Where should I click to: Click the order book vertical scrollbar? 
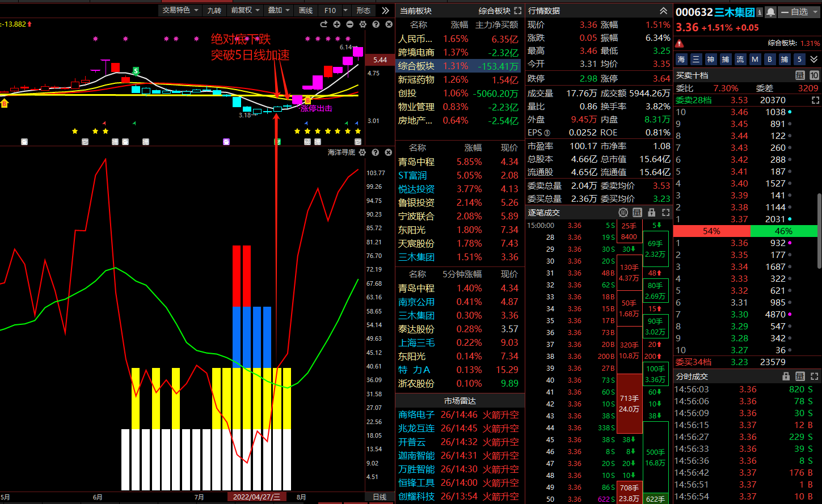coord(819,231)
